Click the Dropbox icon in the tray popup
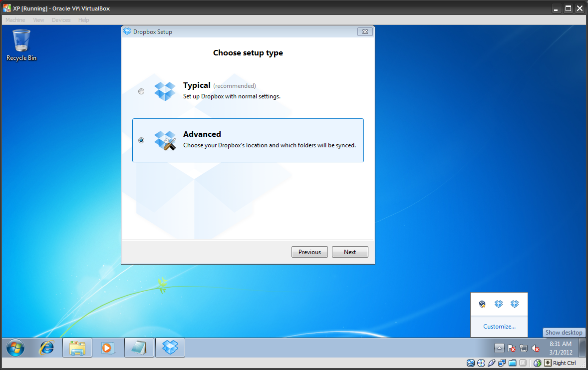Viewport: 588px width, 370px height. coord(498,304)
